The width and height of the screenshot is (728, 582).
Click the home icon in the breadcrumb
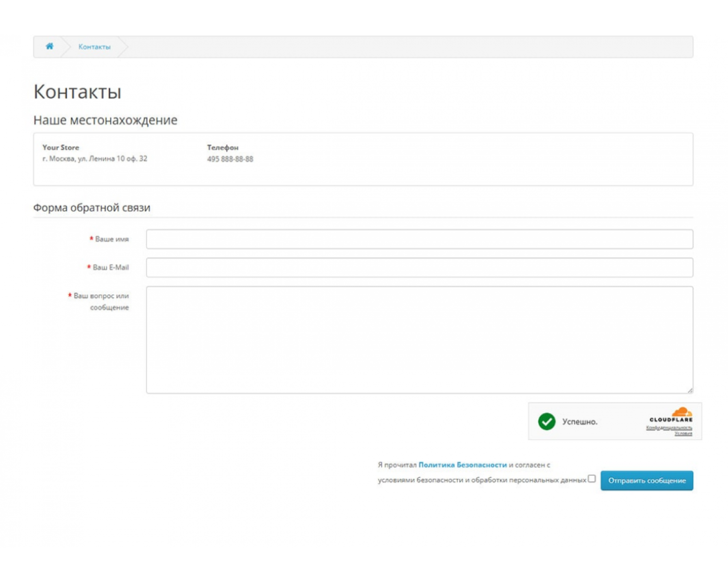coord(49,47)
